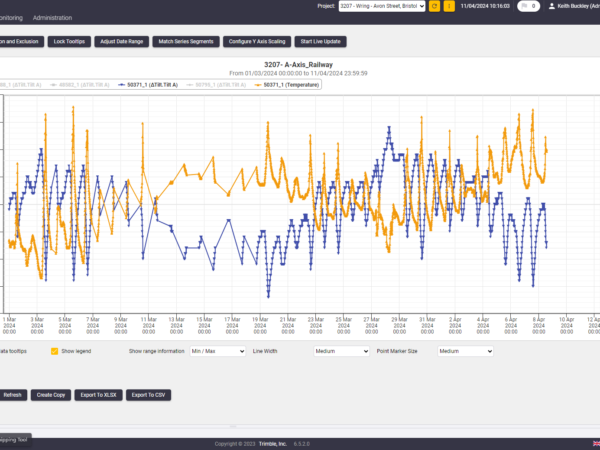
Task: Toggle 50371_1 Temperature legend series
Action: (x=287, y=85)
